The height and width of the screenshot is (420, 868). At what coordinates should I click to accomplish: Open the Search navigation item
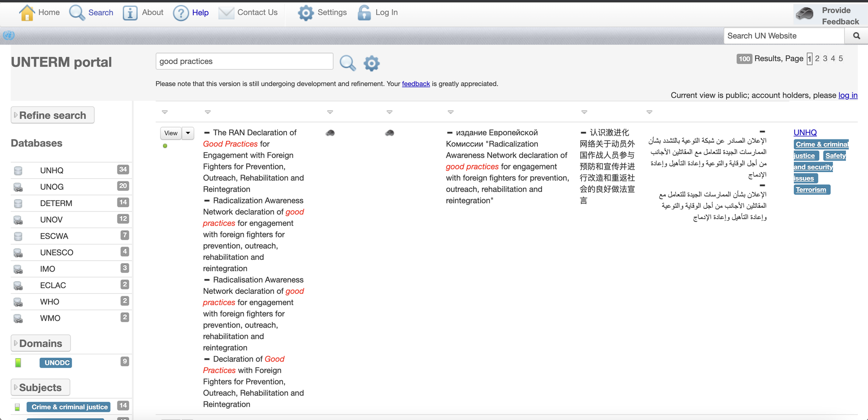pyautogui.click(x=101, y=12)
